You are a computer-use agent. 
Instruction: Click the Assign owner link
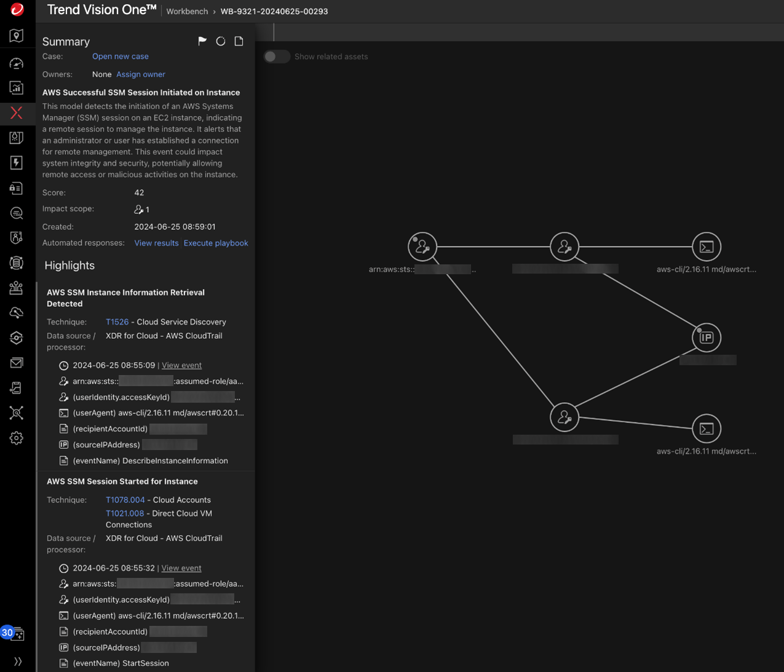pyautogui.click(x=141, y=74)
